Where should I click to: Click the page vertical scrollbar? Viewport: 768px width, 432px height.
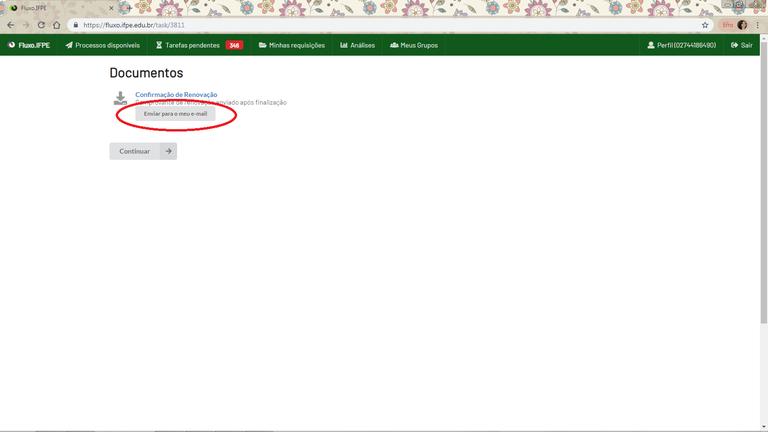(764, 181)
